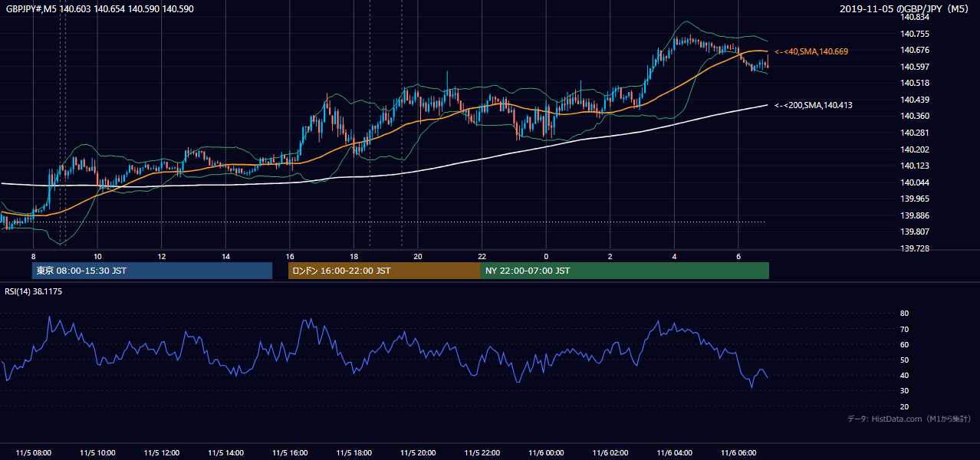Click price axis value 140.360

pyautogui.click(x=914, y=116)
